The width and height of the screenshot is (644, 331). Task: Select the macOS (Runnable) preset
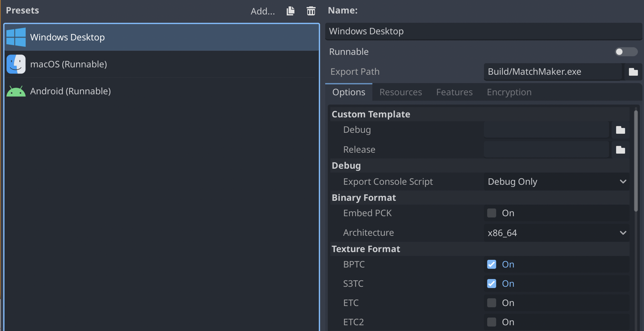[x=161, y=64]
